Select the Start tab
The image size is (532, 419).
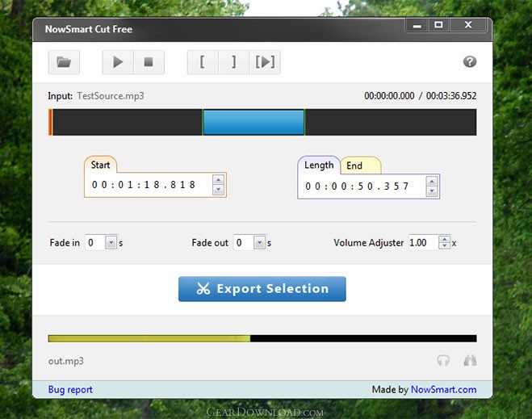click(100, 165)
